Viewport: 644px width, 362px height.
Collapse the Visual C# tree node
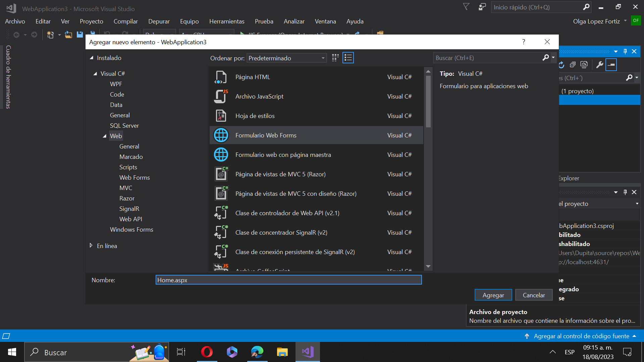click(x=95, y=74)
